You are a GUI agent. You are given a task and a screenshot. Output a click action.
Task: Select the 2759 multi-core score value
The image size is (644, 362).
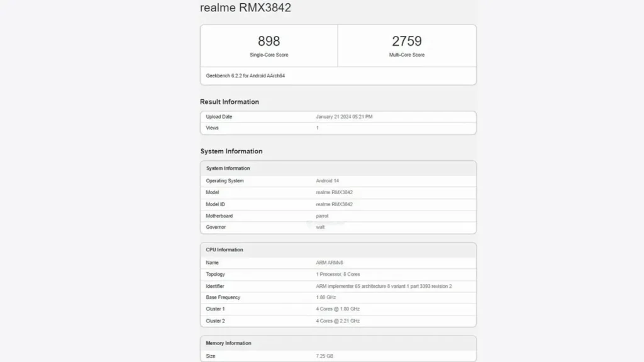click(407, 41)
